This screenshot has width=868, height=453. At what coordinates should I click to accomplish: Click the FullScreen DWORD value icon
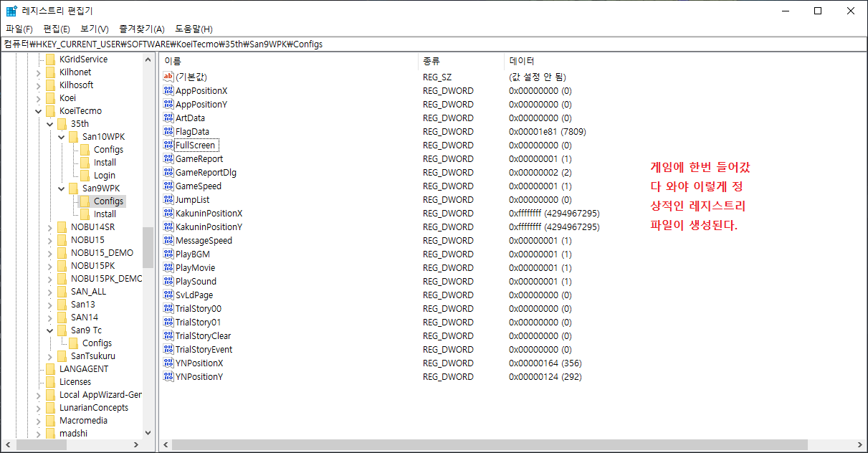click(168, 145)
